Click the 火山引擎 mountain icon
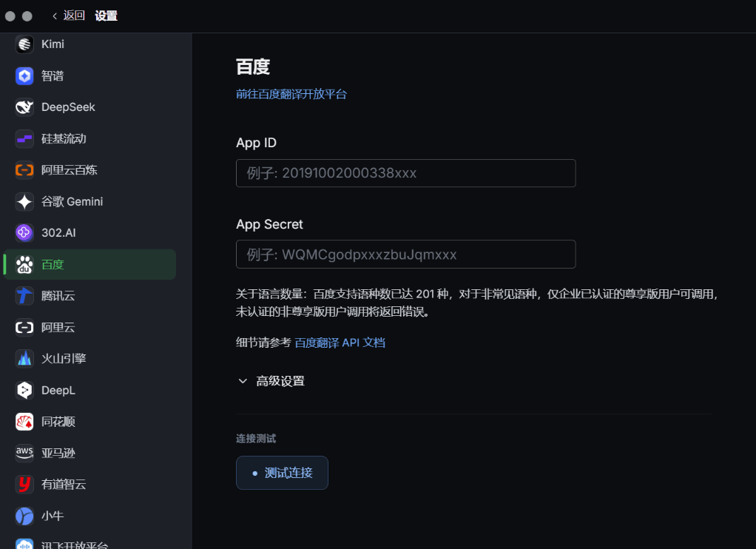 point(24,359)
